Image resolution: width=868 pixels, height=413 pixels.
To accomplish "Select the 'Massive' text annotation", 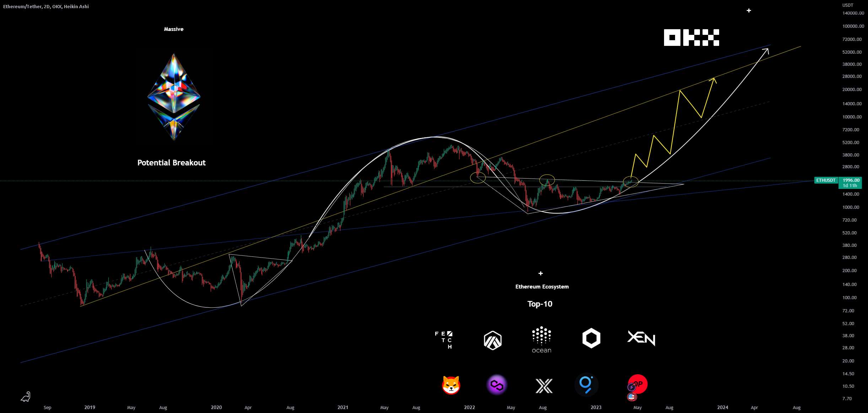I will coord(174,29).
